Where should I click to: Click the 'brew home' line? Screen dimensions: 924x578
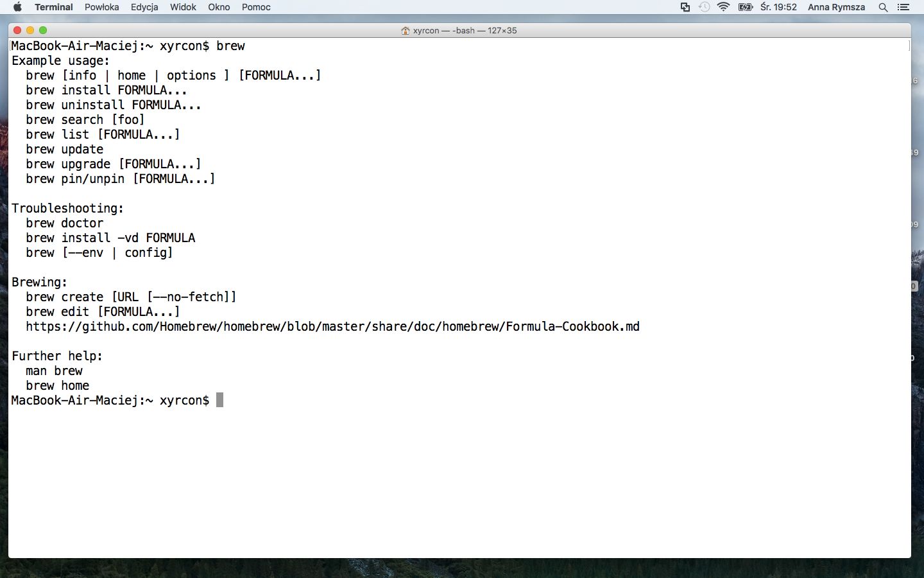click(x=57, y=385)
